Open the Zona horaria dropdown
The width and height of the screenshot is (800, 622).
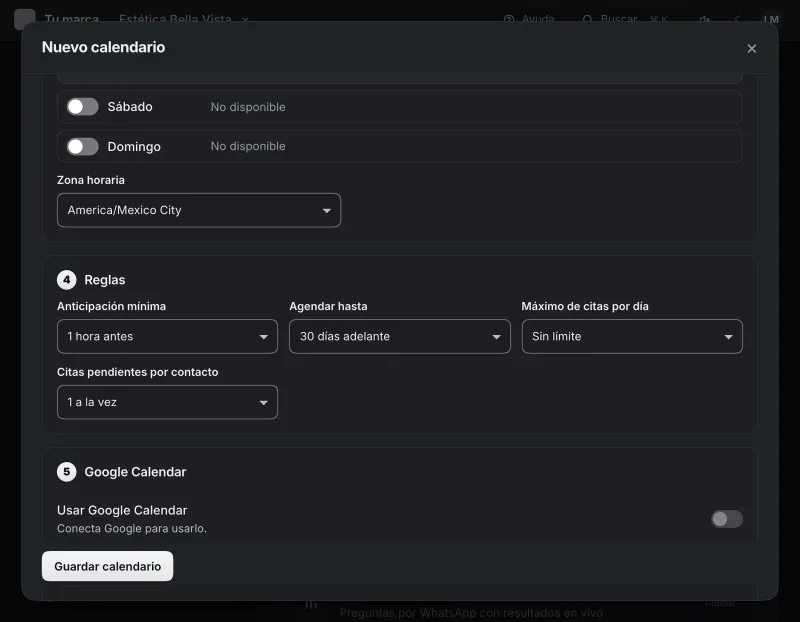[x=199, y=210]
